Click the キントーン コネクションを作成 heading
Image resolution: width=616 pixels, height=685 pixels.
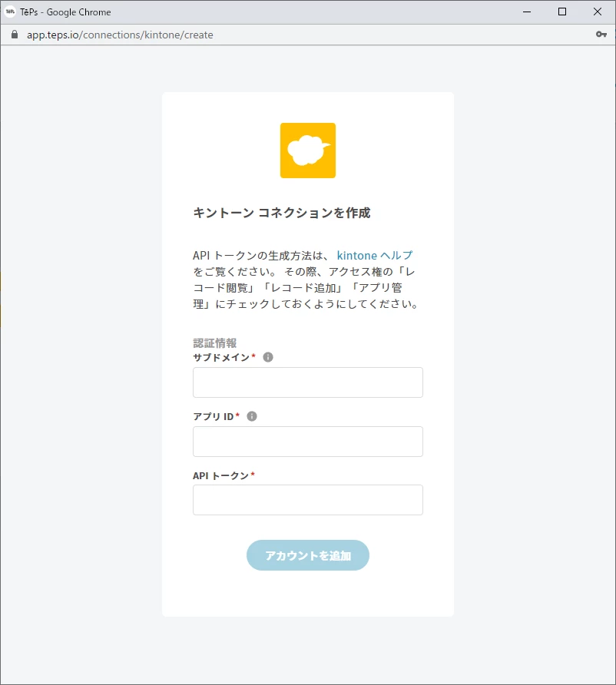tap(282, 213)
